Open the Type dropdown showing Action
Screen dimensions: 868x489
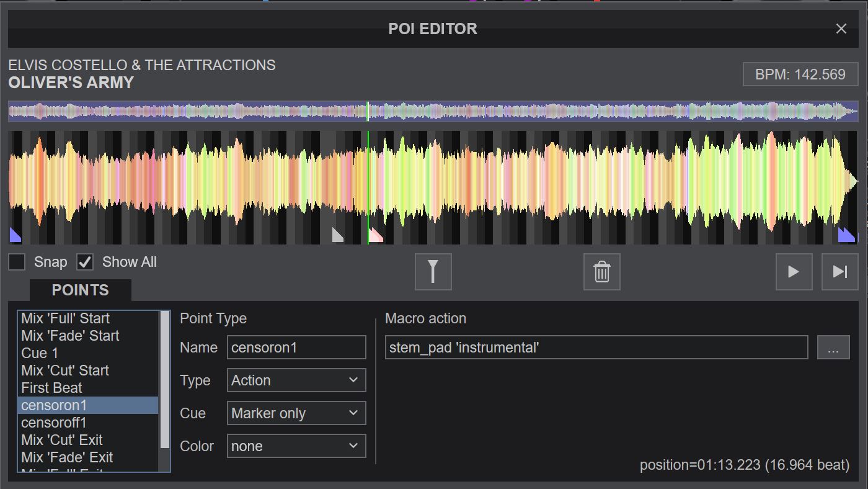(x=296, y=380)
